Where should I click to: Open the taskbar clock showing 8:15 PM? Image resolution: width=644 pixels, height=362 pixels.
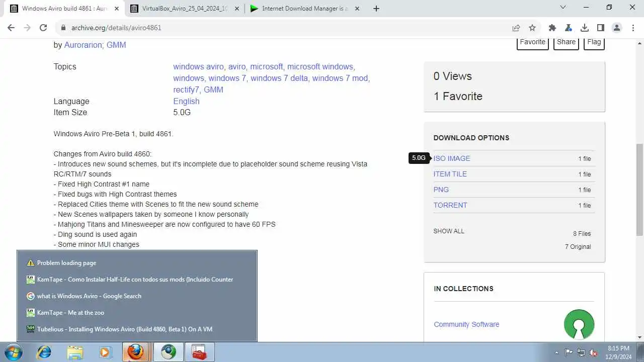(618, 352)
